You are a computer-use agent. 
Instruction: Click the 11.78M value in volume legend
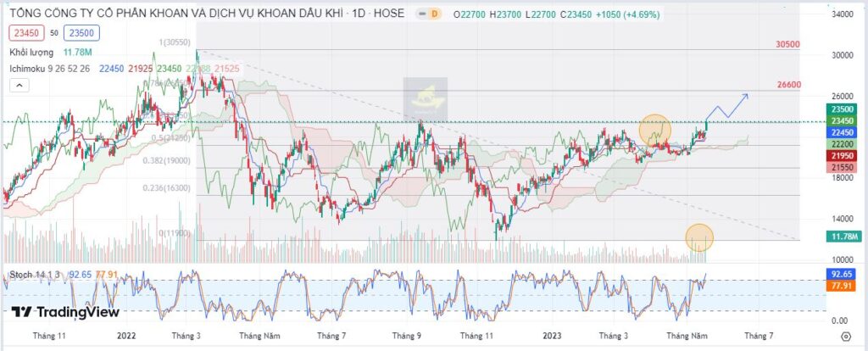(x=77, y=52)
